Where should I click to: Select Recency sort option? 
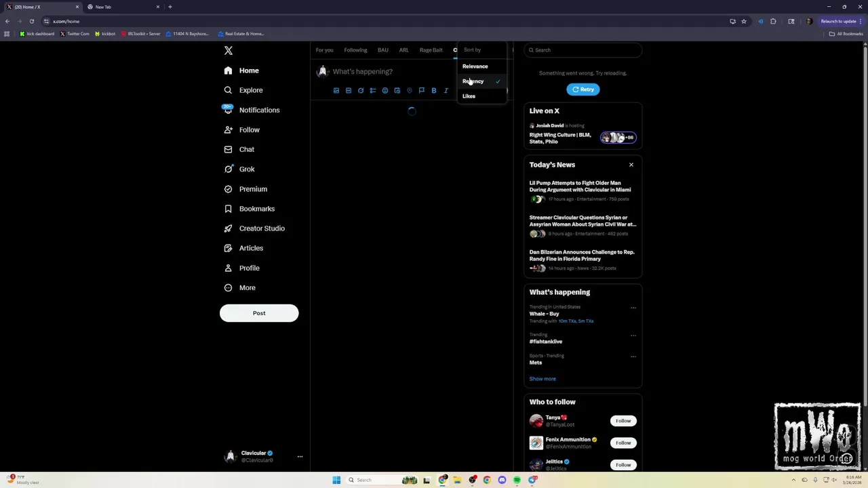tap(481, 81)
